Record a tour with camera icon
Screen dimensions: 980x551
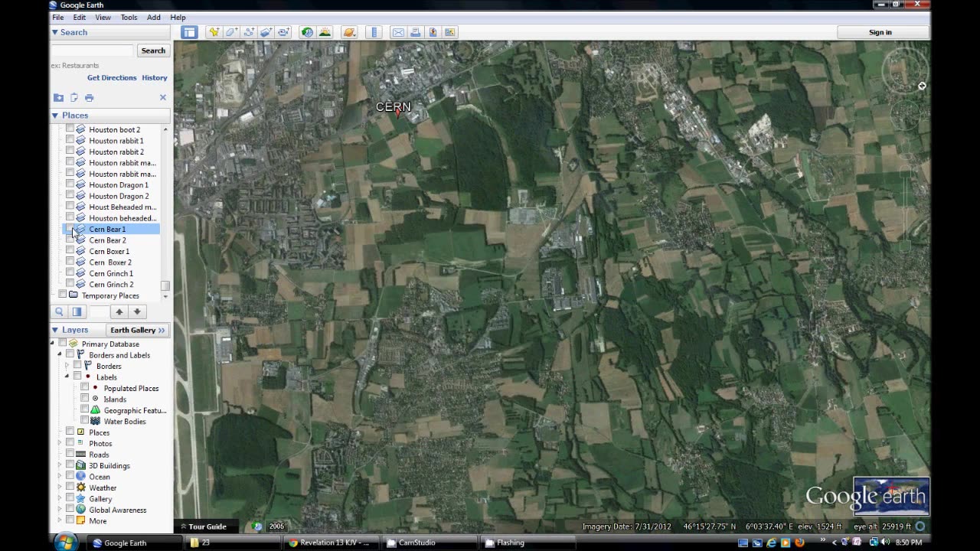(x=283, y=32)
